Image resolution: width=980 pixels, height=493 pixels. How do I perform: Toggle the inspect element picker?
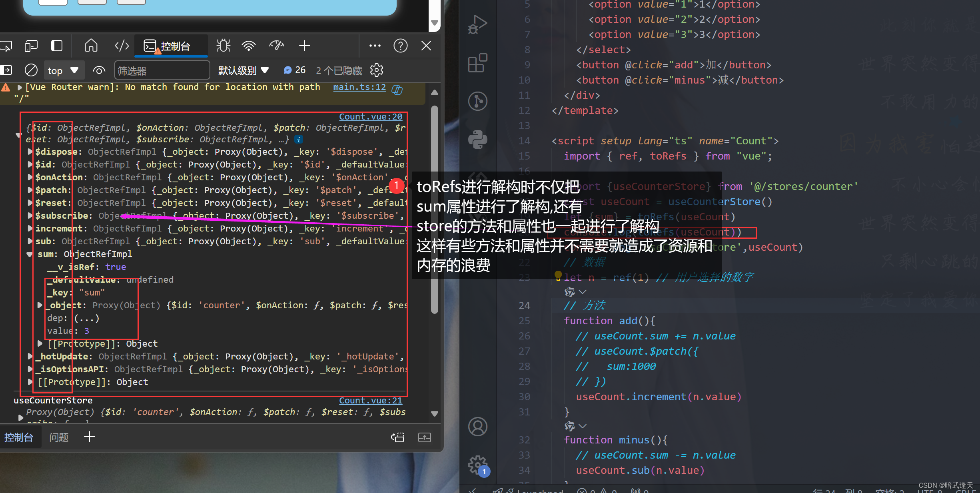(6, 46)
